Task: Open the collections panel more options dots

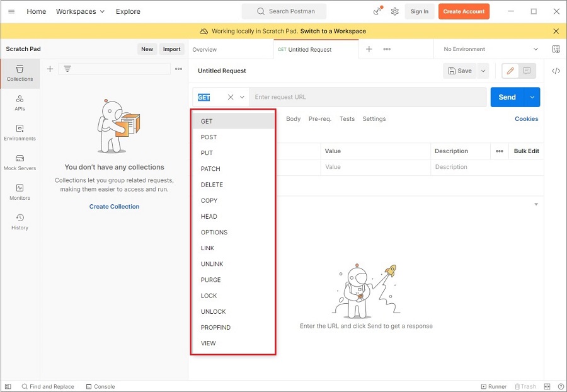Action: coord(179,69)
